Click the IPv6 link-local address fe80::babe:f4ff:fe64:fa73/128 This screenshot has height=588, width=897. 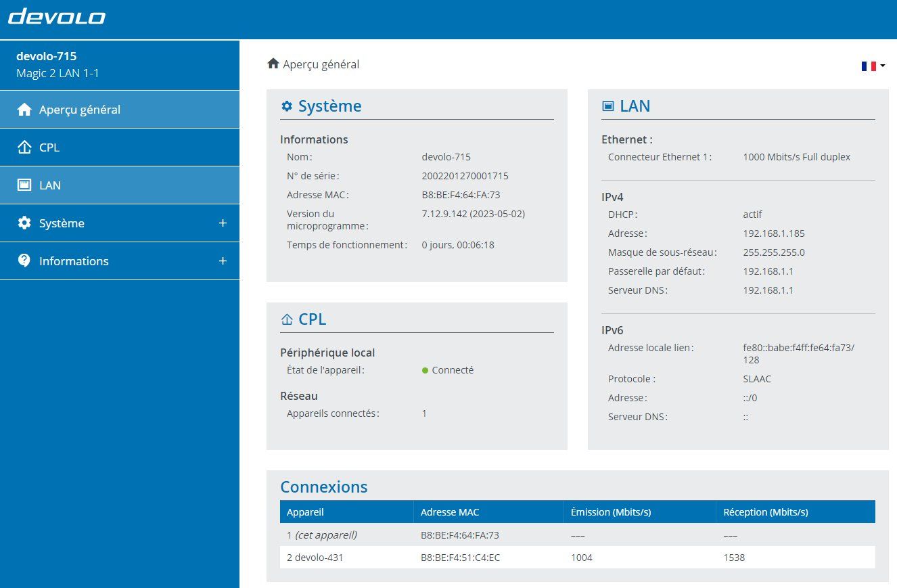tap(799, 354)
